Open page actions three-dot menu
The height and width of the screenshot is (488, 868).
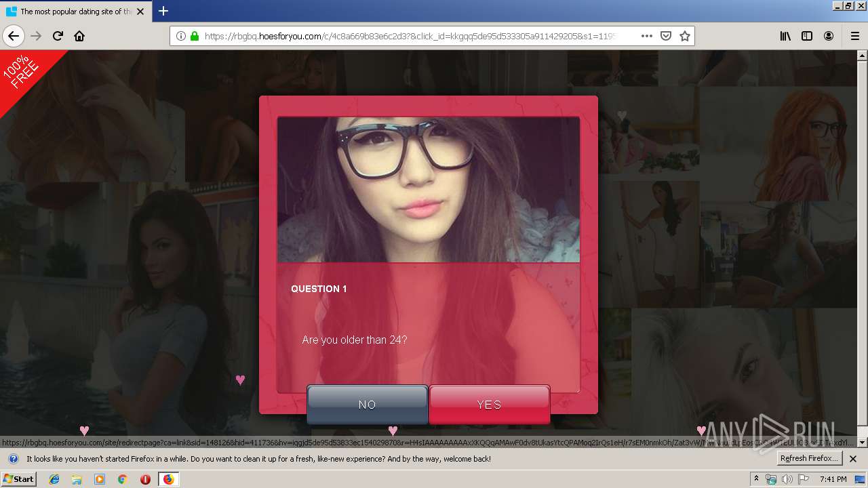(x=646, y=36)
